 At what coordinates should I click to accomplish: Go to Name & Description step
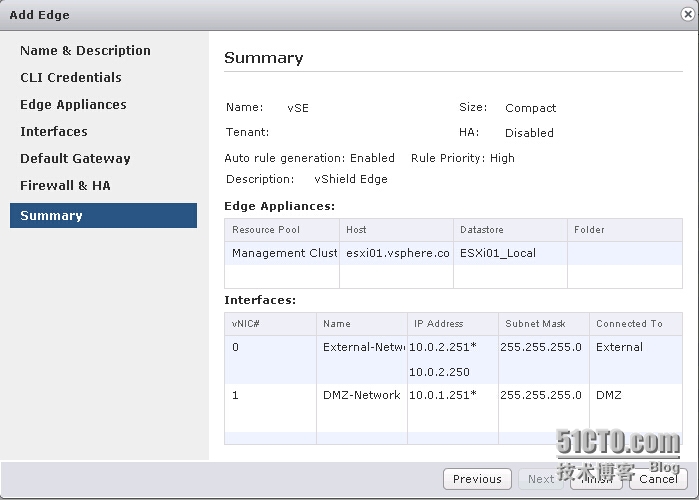(85, 50)
